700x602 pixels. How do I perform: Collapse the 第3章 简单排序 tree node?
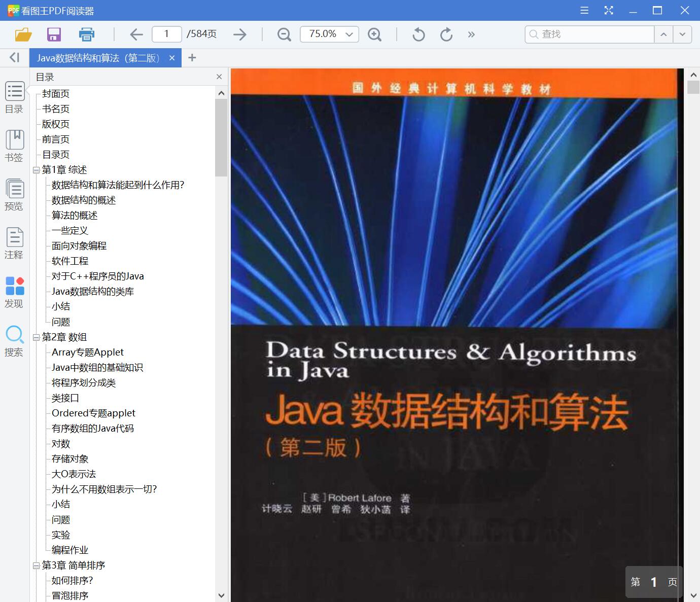coord(36,565)
